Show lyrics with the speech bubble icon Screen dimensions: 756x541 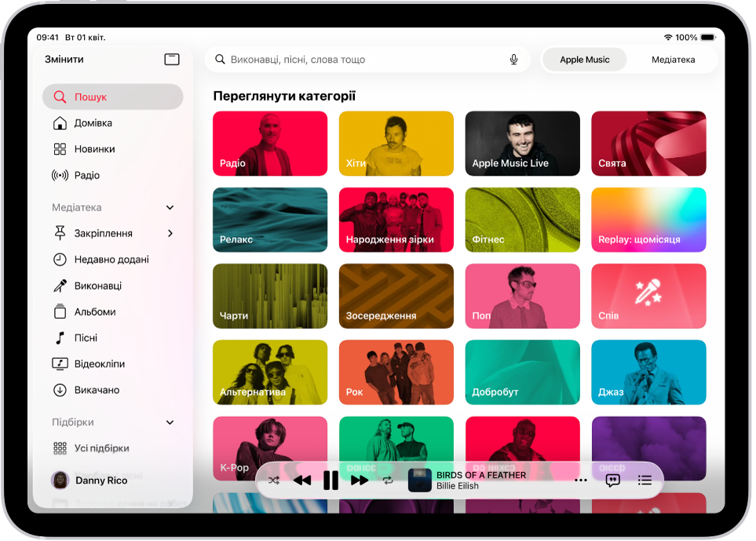coord(613,481)
